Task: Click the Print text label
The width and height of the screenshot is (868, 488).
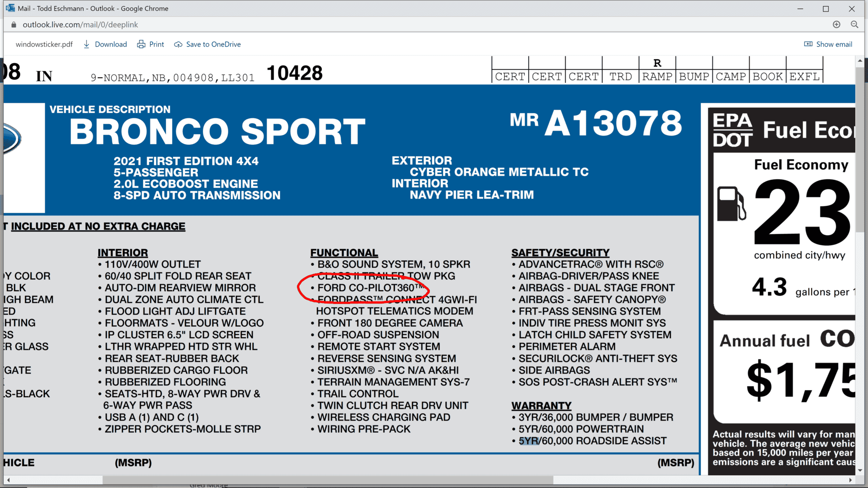Action: [157, 44]
